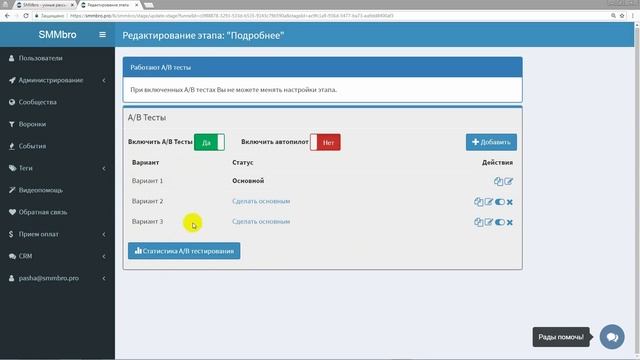Viewport: 640px width, 360px height.
Task: Delete Вариант 2 with the X icon
Action: [509, 202]
